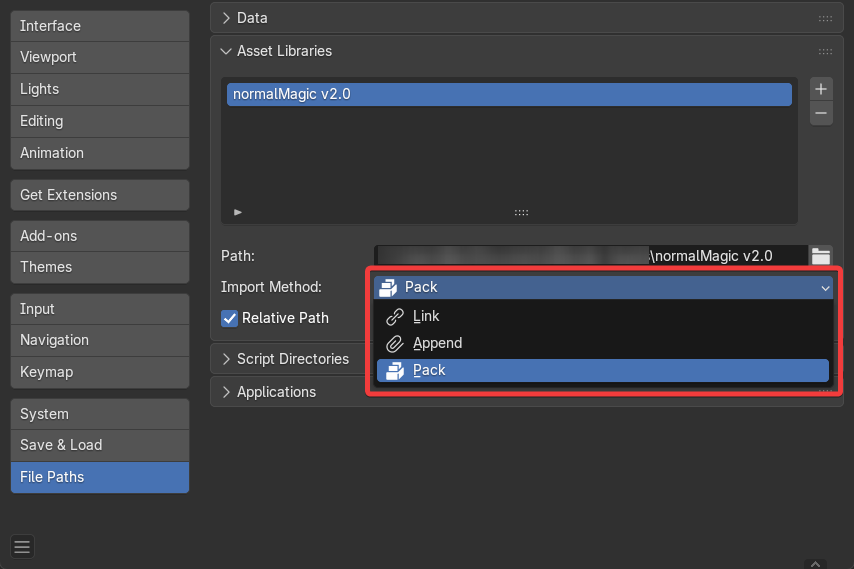Switch to the Add-ons preferences tab
Viewport: 854px width, 569px height.
tap(99, 236)
